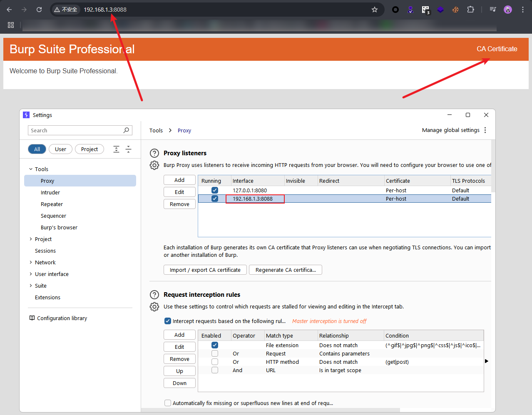
Task: Click the Request interception rules gear icon
Action: pos(154,307)
